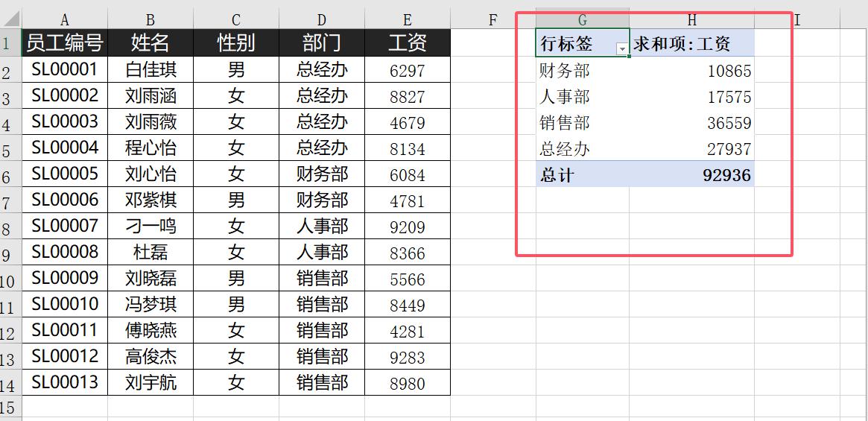Select cell SL00013
The height and width of the screenshot is (421, 868).
(x=65, y=382)
